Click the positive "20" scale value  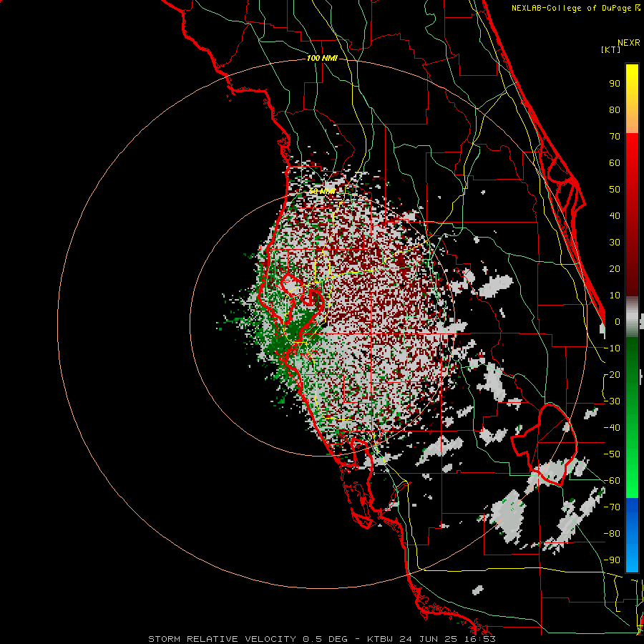[x=615, y=269]
